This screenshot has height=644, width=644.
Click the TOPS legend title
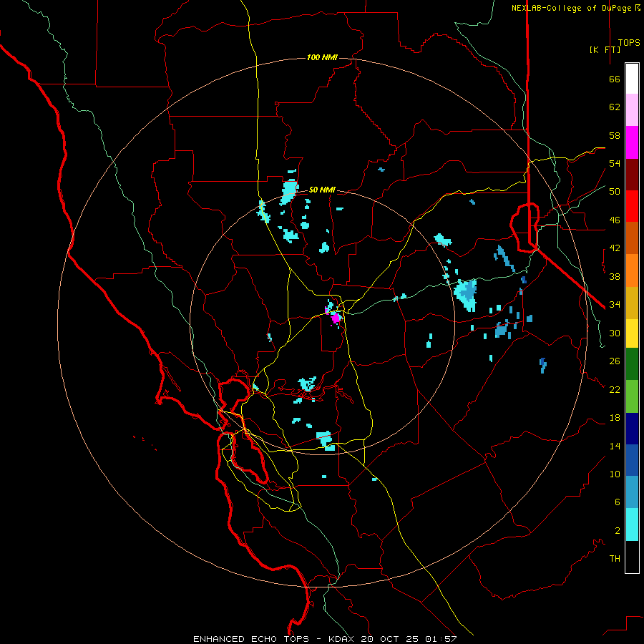[x=629, y=43]
